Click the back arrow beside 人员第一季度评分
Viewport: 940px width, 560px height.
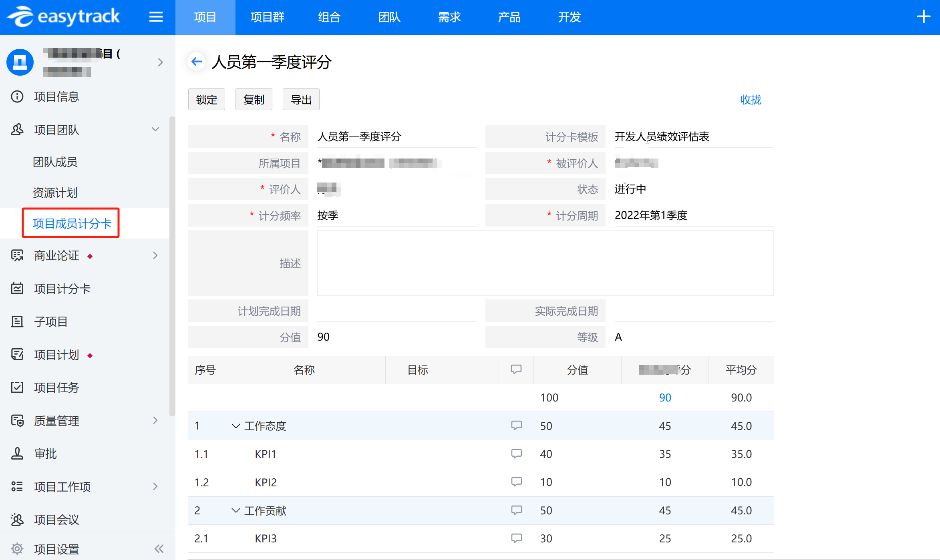(x=196, y=62)
